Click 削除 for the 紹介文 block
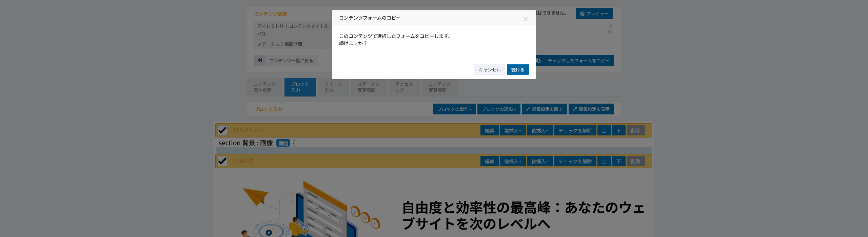The height and width of the screenshot is (237, 868). [x=636, y=161]
